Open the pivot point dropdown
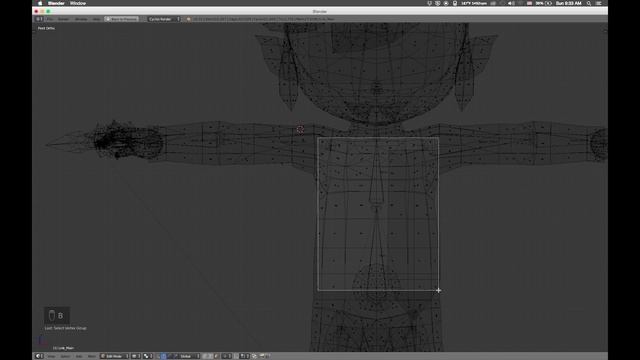The height and width of the screenshot is (360, 640). click(x=148, y=356)
